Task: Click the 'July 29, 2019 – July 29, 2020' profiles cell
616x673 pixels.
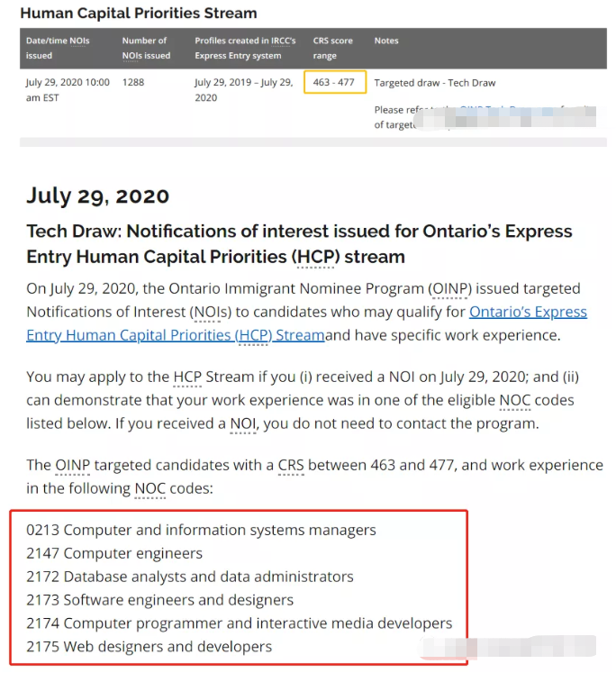Action: [243, 90]
